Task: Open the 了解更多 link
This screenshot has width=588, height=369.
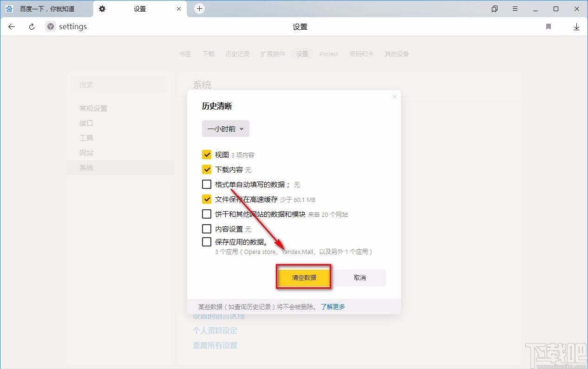Action: (333, 306)
